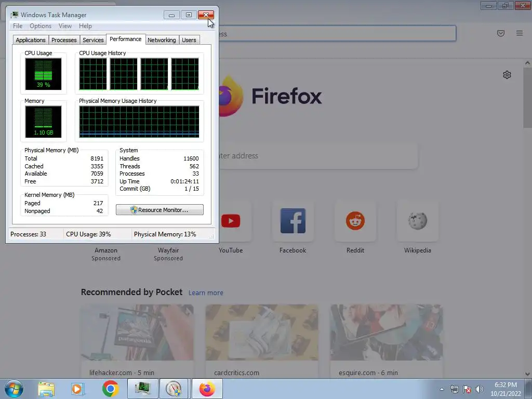This screenshot has height=399, width=532.
Task: Switch to the Users tab
Action: 189,40
